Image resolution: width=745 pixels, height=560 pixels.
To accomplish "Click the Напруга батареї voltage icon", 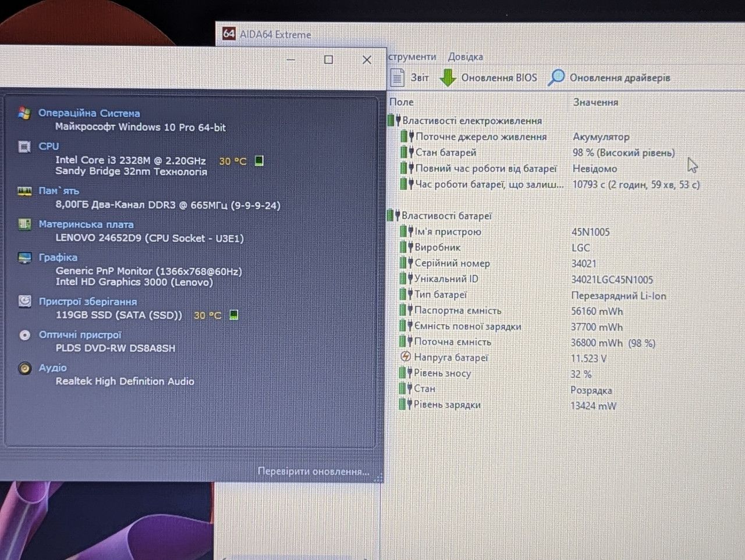I will [406, 357].
